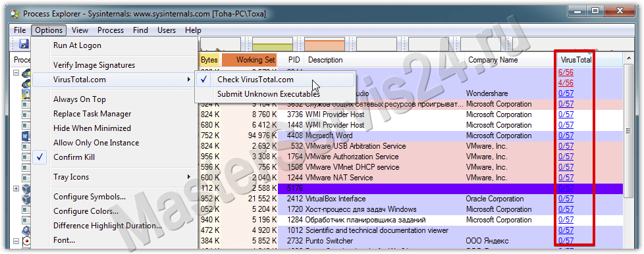Open VirusTotal link for Microsoft Word
The height and width of the screenshot is (254, 644).
pyautogui.click(x=566, y=136)
